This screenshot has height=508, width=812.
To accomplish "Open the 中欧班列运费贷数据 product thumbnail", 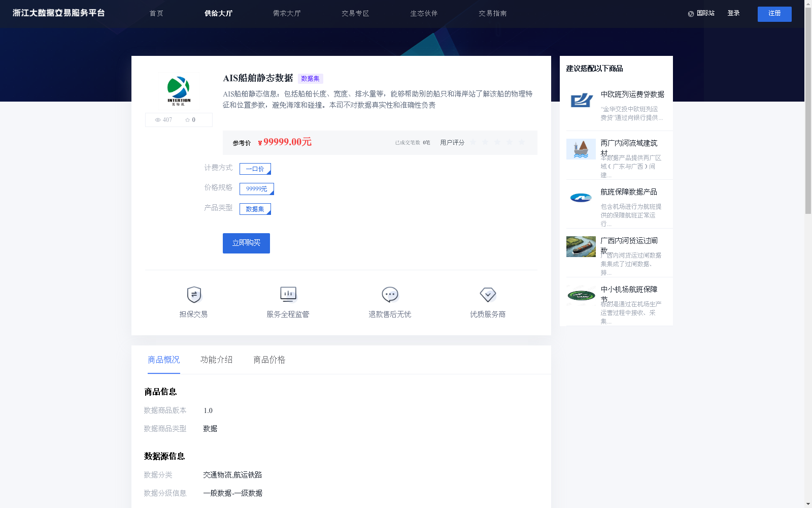I will 581,101.
